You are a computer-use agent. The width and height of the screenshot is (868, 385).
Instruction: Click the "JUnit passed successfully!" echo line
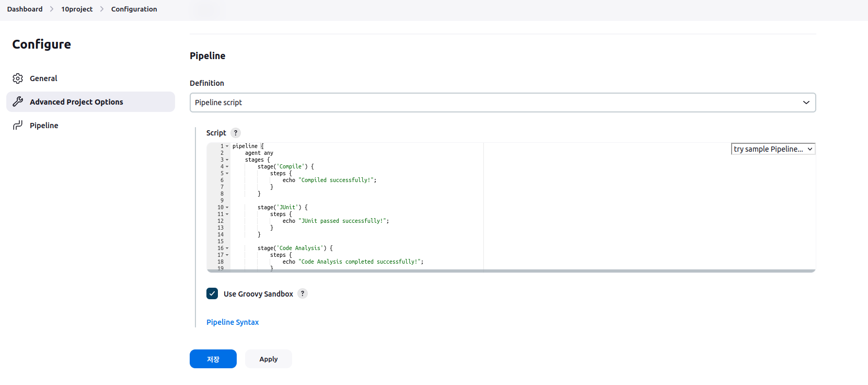coord(336,221)
